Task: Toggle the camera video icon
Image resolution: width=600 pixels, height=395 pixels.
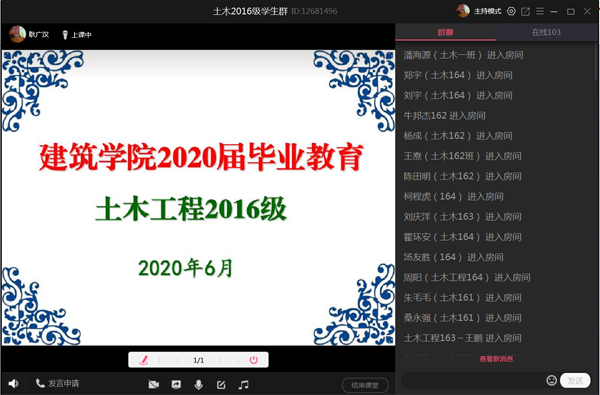Action: click(153, 384)
